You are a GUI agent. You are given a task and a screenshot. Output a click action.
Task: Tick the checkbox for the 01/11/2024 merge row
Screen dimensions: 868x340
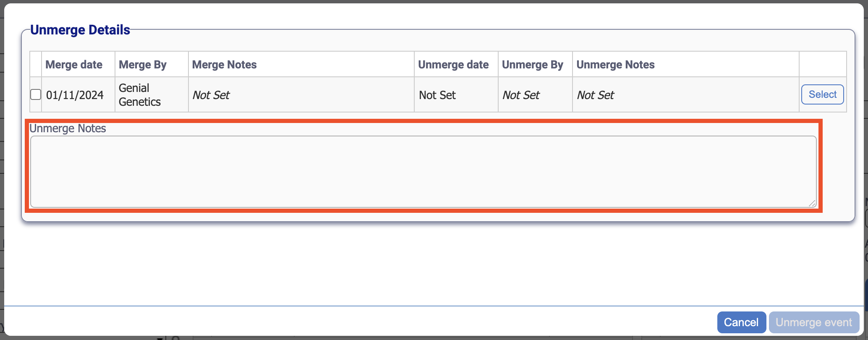click(x=36, y=95)
